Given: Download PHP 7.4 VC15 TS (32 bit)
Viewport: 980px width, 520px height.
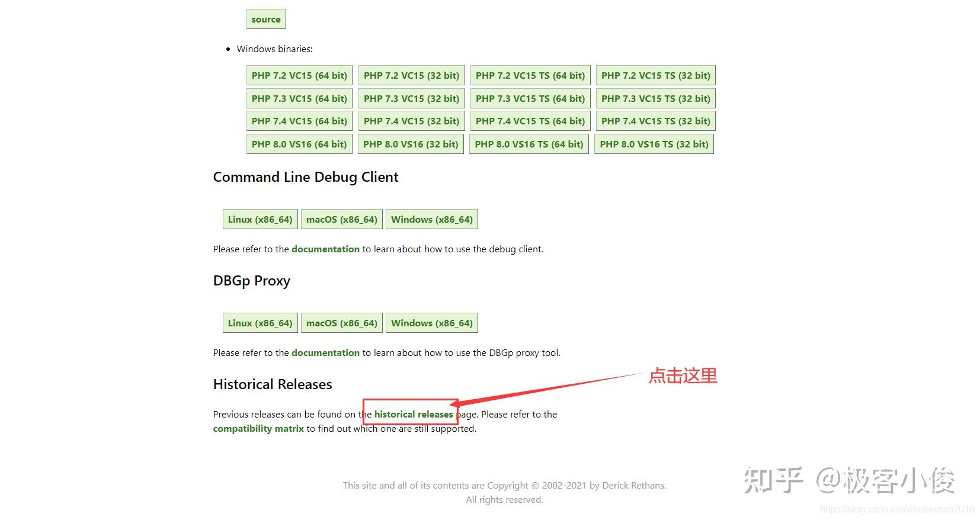Looking at the screenshot, I should point(656,121).
